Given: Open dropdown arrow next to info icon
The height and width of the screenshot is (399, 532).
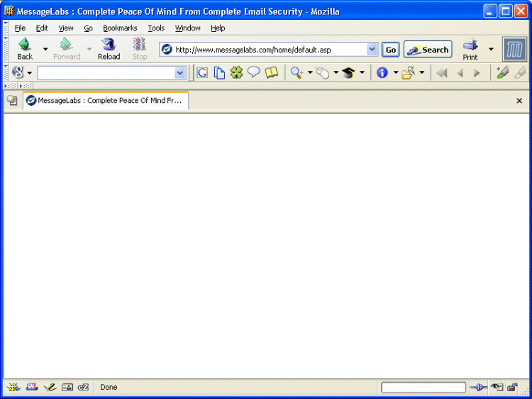Looking at the screenshot, I should (x=395, y=72).
